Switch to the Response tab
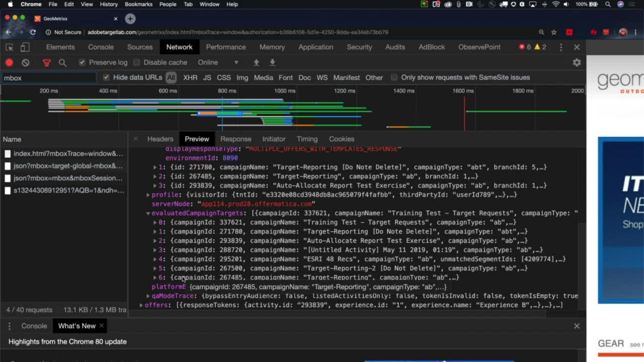This screenshot has height=362, width=644. click(236, 139)
